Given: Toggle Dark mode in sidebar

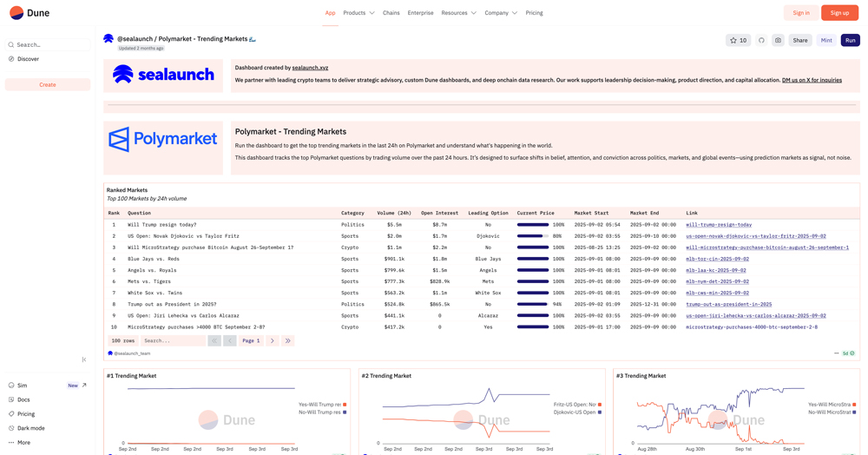Looking at the screenshot, I should click(30, 428).
